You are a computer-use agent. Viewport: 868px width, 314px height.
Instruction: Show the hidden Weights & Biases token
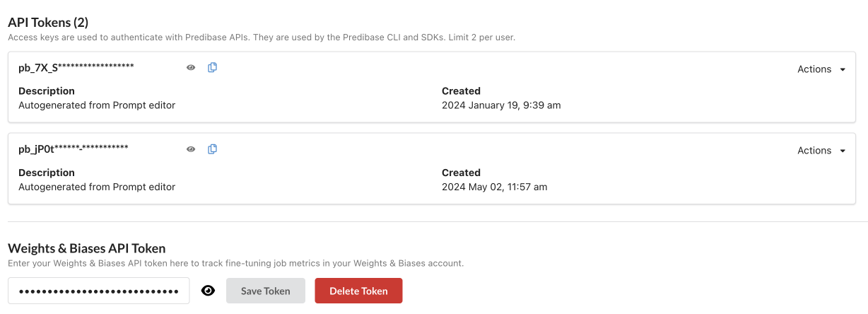click(x=209, y=291)
